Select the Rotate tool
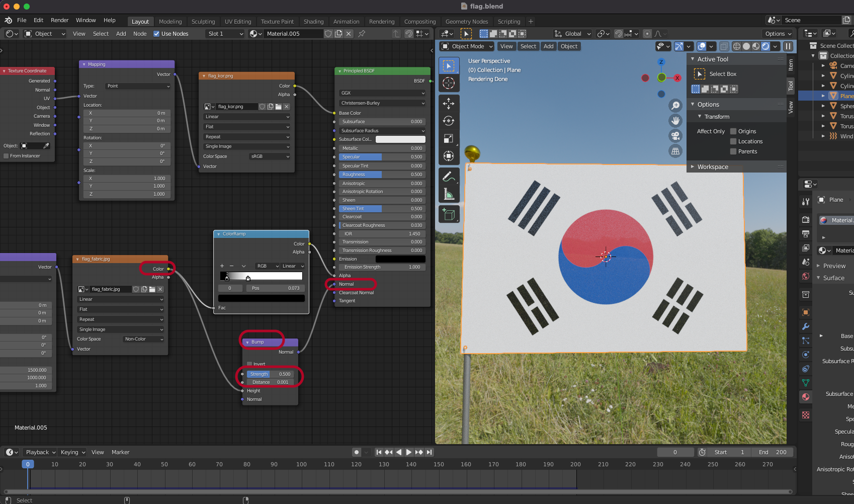Viewport: 854px width, 504px height. pyautogui.click(x=449, y=121)
